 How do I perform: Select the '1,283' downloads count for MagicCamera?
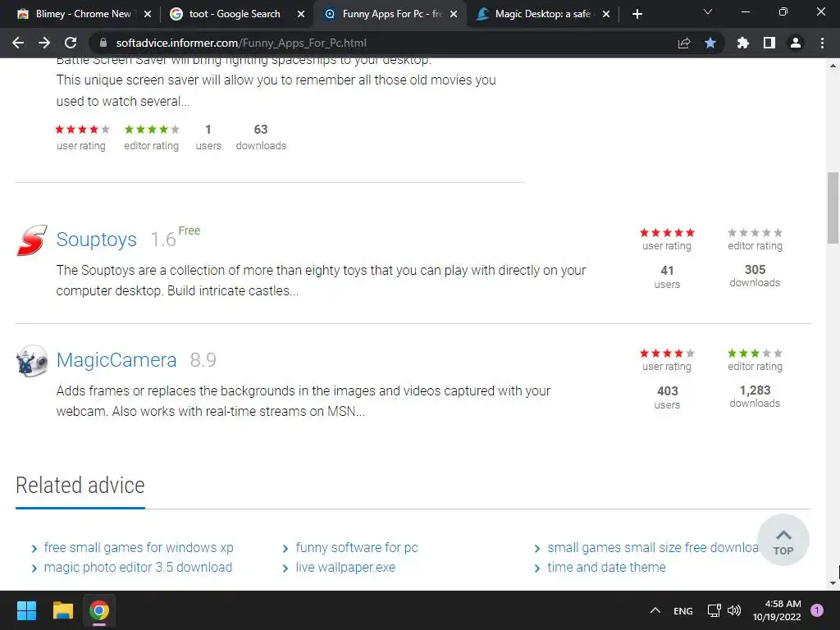tap(755, 390)
